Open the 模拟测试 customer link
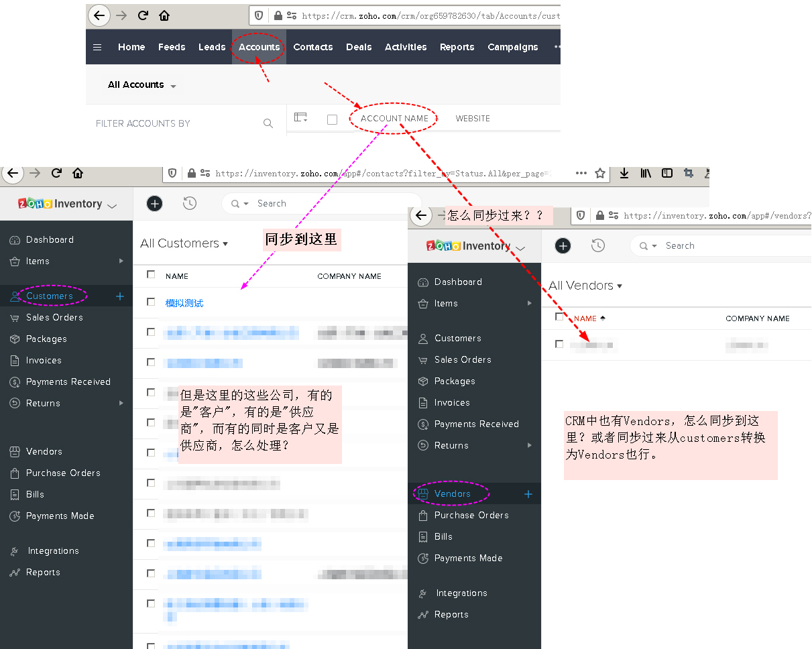Screen dimensions: 812x649 (184, 303)
